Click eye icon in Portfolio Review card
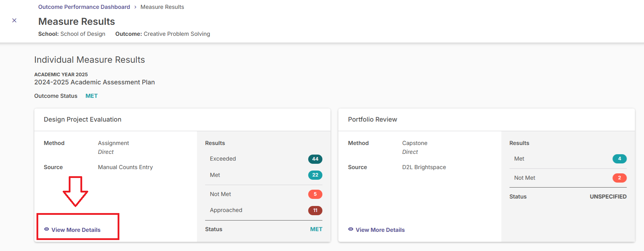This screenshot has width=644, height=251. [x=351, y=229]
